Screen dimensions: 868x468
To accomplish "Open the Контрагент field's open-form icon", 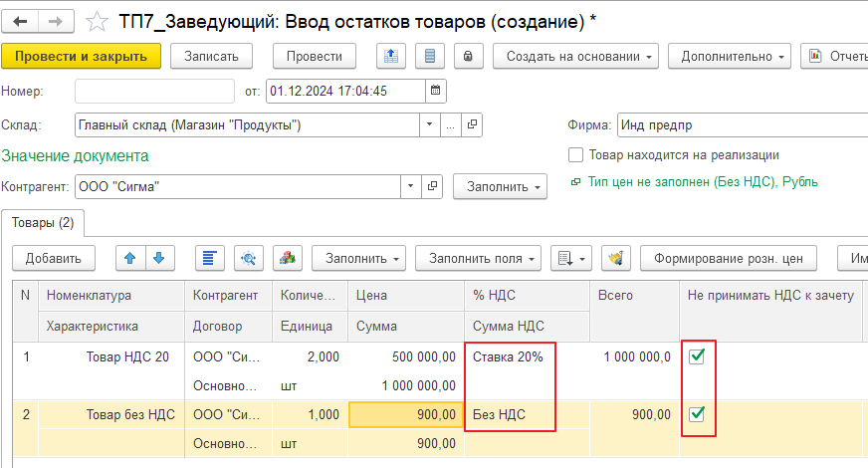I will 432,186.
